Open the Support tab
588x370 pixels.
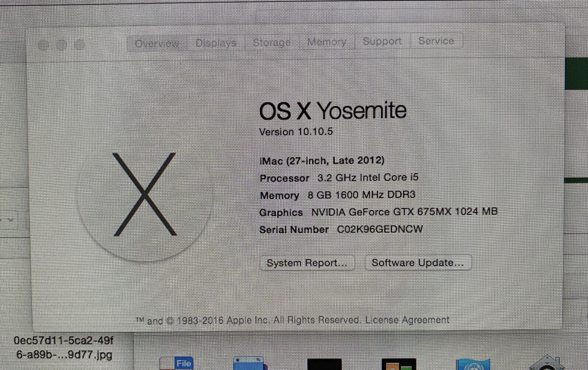tap(382, 41)
